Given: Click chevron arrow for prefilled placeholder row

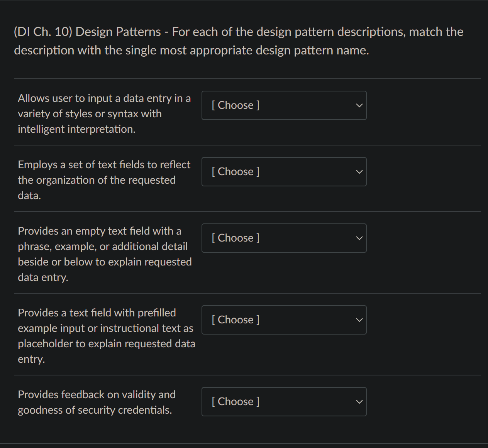Looking at the screenshot, I should (359, 320).
